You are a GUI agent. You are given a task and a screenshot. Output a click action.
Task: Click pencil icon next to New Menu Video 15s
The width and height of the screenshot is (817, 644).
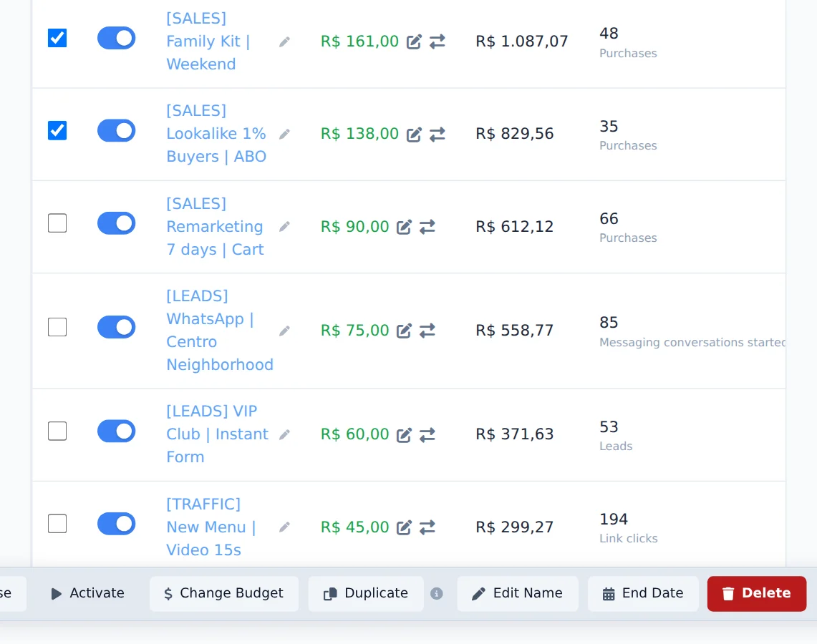(284, 527)
